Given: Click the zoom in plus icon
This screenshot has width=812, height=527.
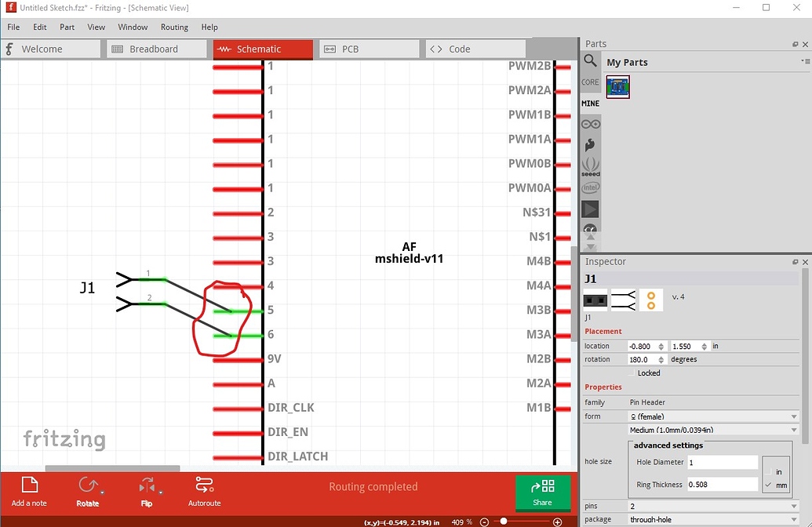Looking at the screenshot, I should click(558, 522).
